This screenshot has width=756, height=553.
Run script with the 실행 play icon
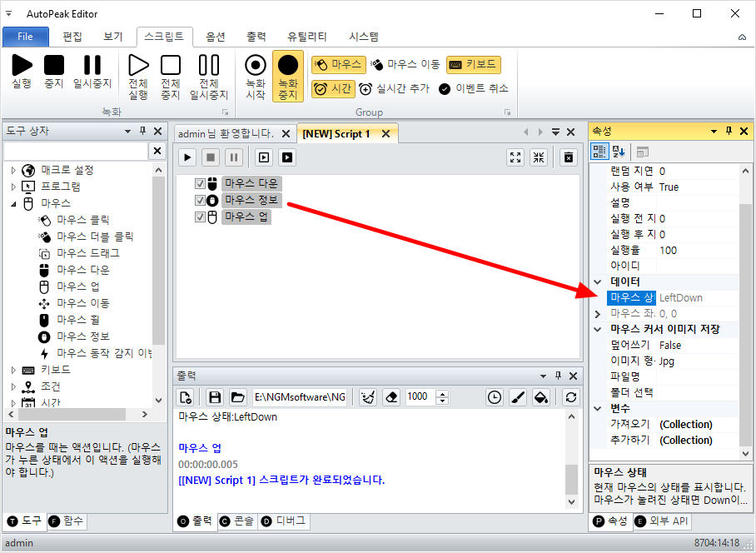[22, 71]
